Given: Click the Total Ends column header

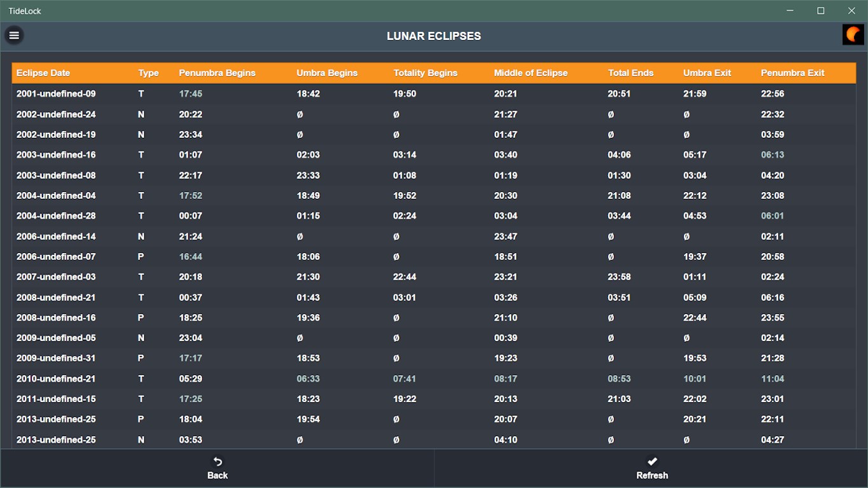Looking at the screenshot, I should tap(630, 73).
